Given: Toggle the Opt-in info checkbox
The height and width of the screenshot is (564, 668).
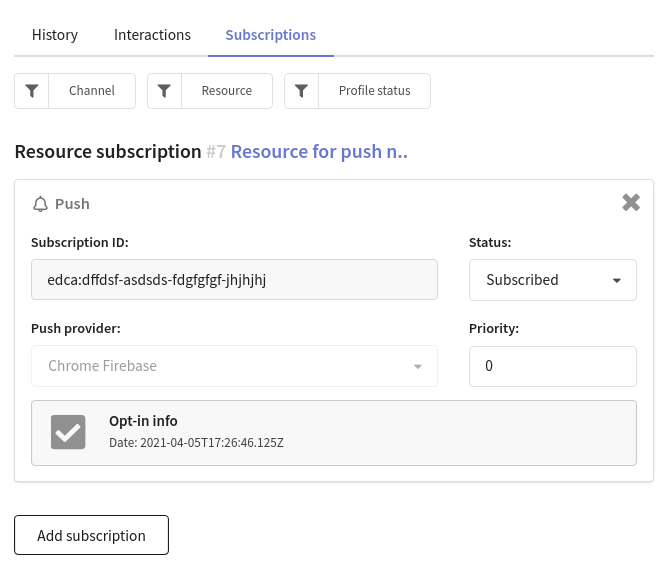Looking at the screenshot, I should [x=68, y=432].
